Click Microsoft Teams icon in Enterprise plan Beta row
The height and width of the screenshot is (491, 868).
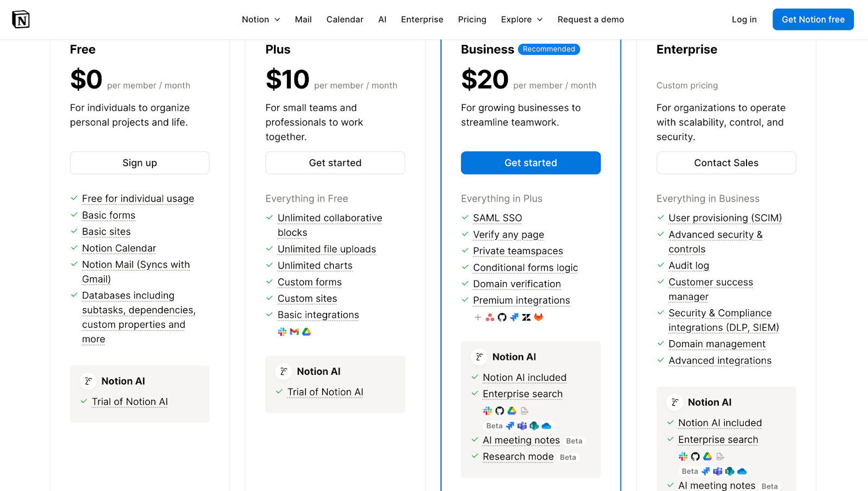(718, 471)
